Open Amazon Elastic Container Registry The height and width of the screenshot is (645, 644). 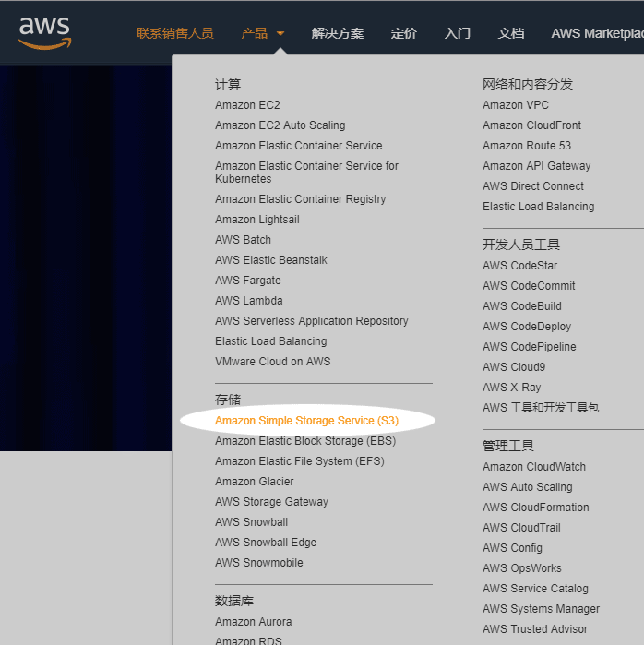click(300, 198)
